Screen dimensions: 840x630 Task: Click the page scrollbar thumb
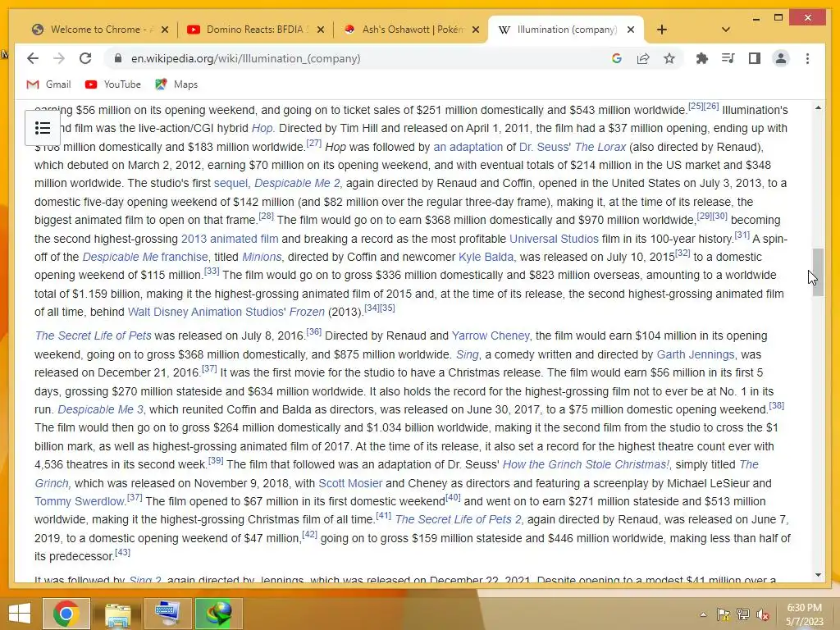818,272
